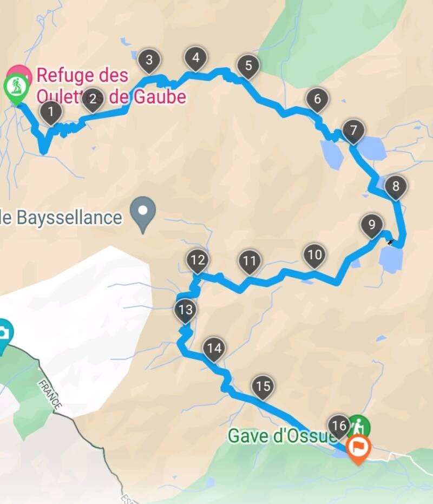This screenshot has width=433, height=504.
Task: Select the gray Bayssellance location pin
Action: pyautogui.click(x=143, y=214)
